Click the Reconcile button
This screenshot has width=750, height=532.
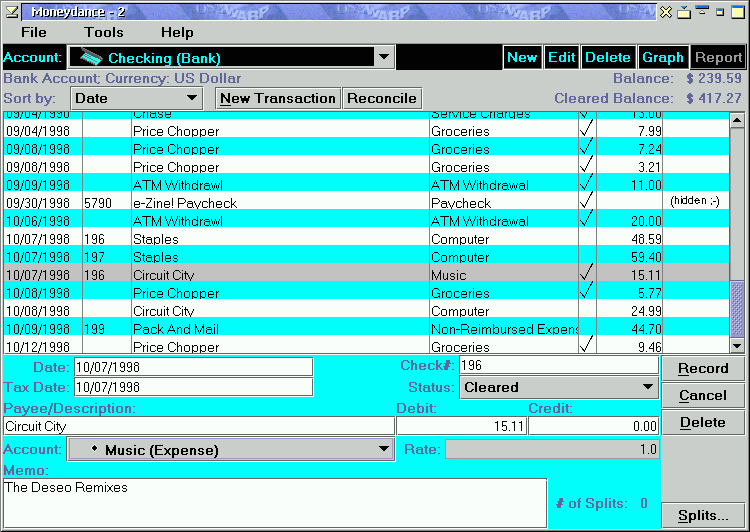pyautogui.click(x=382, y=99)
